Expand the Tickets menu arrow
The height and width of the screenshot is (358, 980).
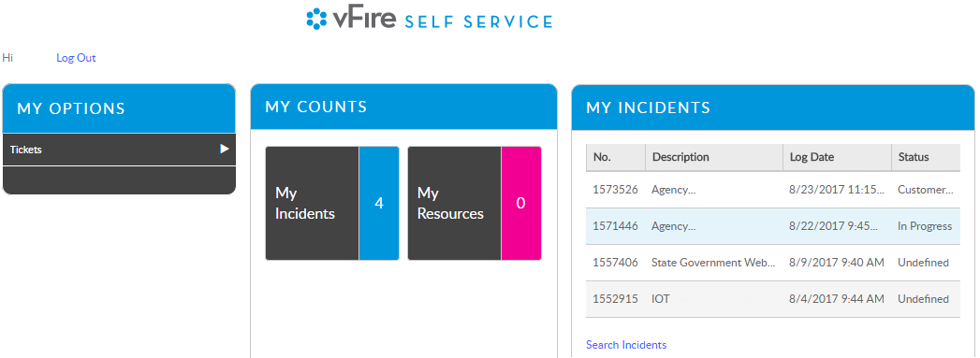pos(225,149)
